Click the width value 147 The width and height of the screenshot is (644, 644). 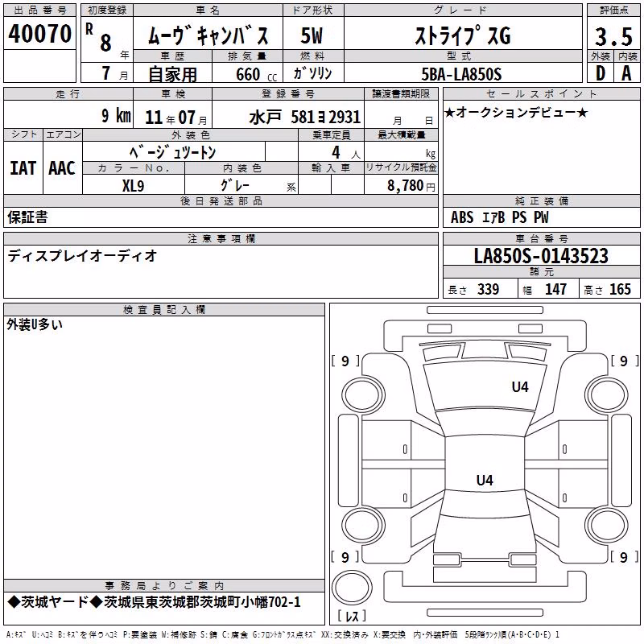click(x=555, y=289)
